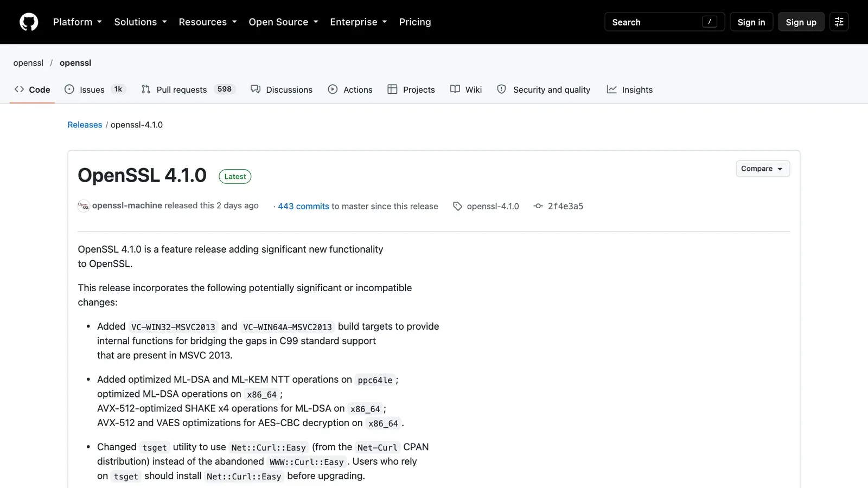
Task: Go back to Releases breadcrumb
Action: (85, 125)
